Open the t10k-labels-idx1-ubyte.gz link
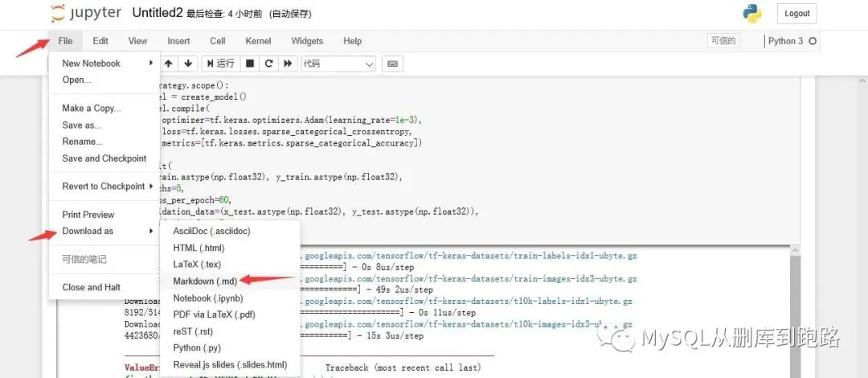The image size is (868, 378). point(467,302)
